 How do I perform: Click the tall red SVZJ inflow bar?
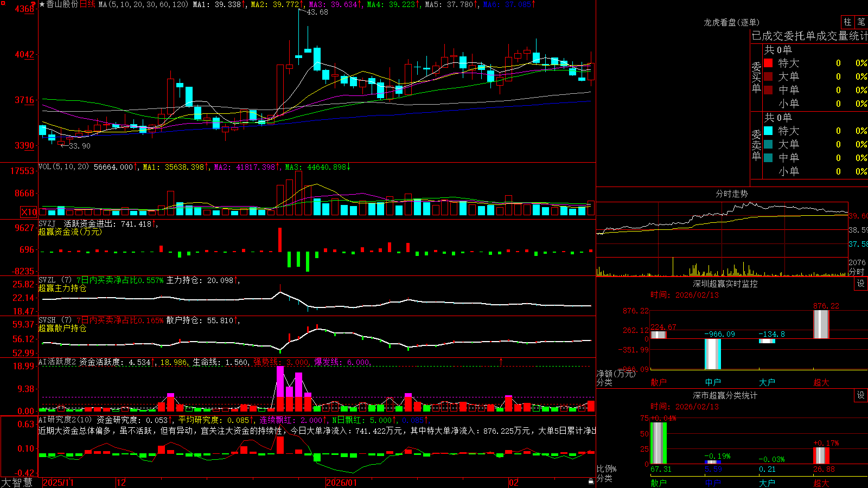(x=280, y=240)
